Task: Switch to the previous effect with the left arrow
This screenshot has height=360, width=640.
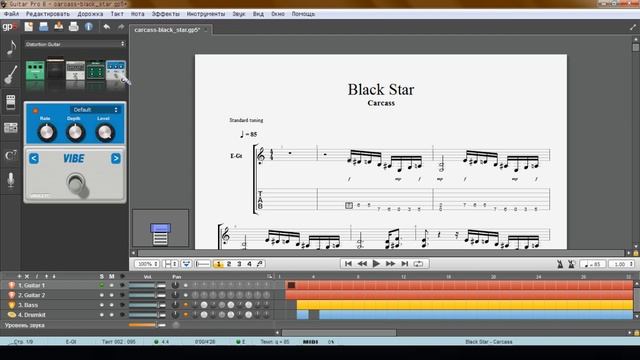Action: pyautogui.click(x=34, y=158)
